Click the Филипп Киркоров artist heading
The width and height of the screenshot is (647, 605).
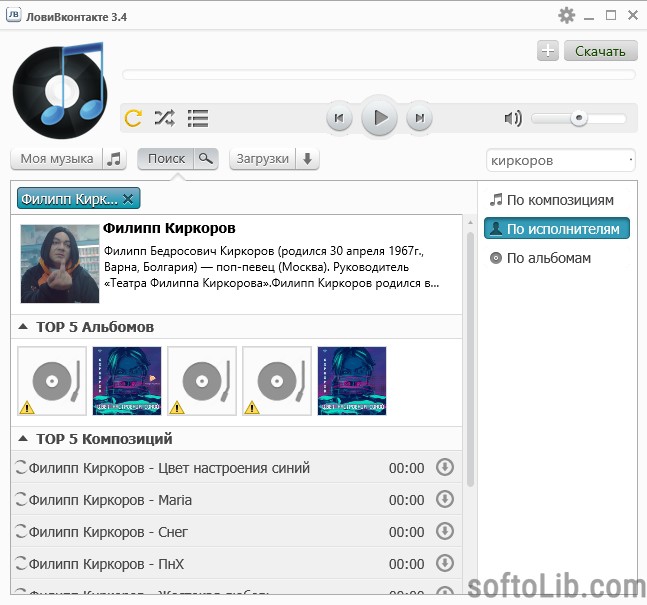(x=169, y=228)
